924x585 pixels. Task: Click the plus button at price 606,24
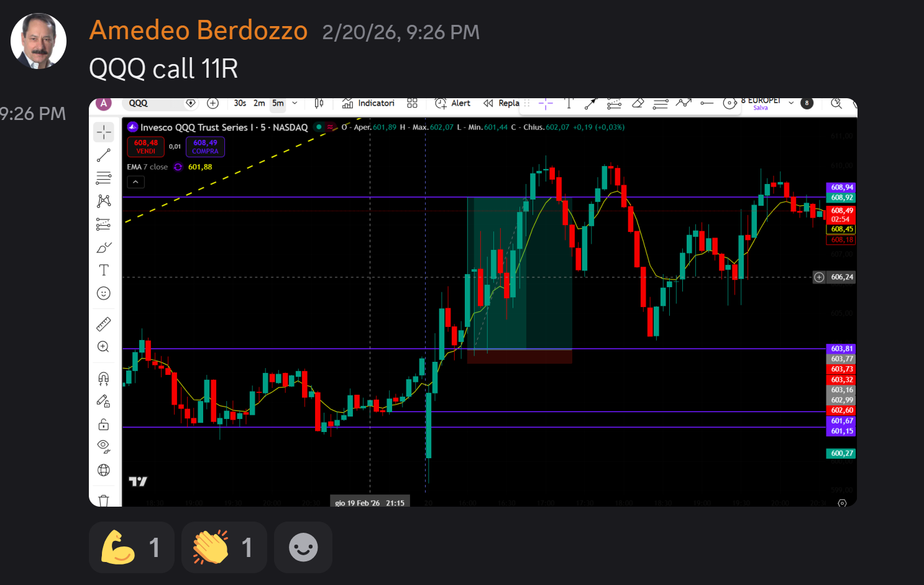tap(819, 277)
